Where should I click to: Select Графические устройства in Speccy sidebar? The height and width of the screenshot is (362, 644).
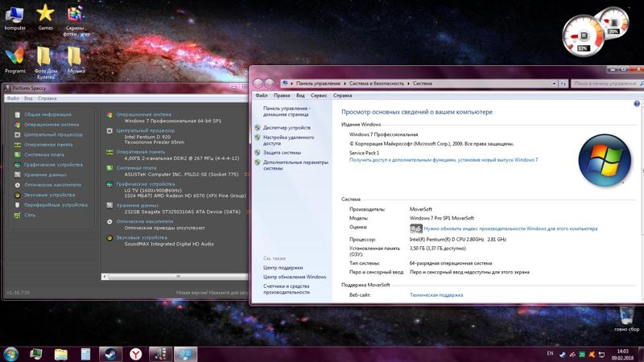point(53,165)
